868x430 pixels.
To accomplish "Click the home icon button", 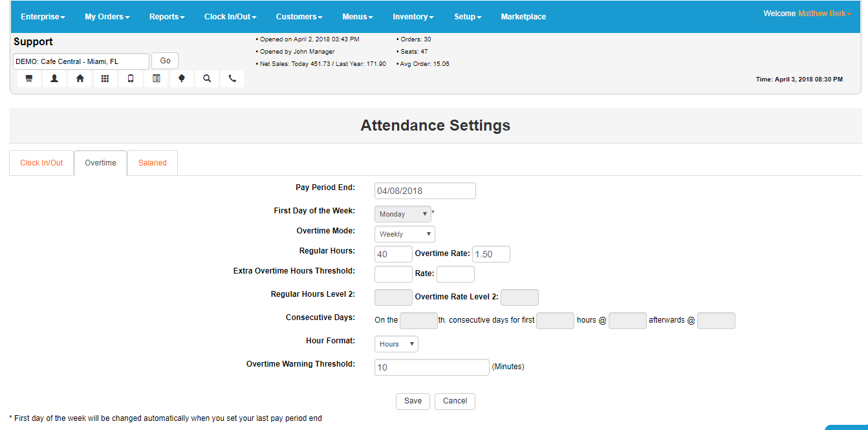I will 80,79.
